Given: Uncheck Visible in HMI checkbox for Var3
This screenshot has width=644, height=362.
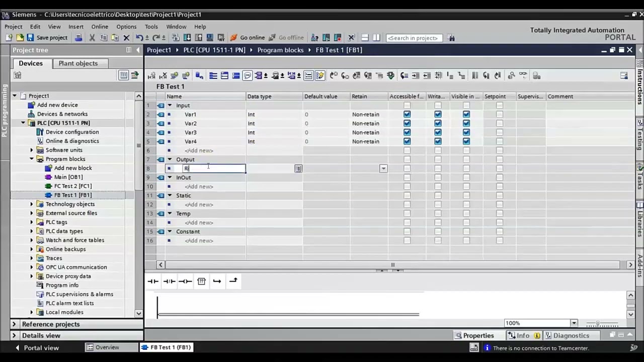Looking at the screenshot, I should click(x=466, y=133).
